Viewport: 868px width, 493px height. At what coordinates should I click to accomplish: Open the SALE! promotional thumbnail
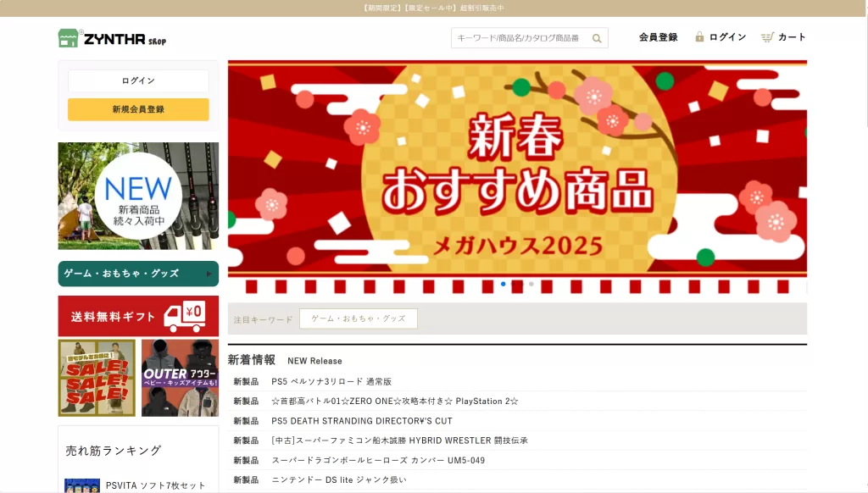point(97,378)
